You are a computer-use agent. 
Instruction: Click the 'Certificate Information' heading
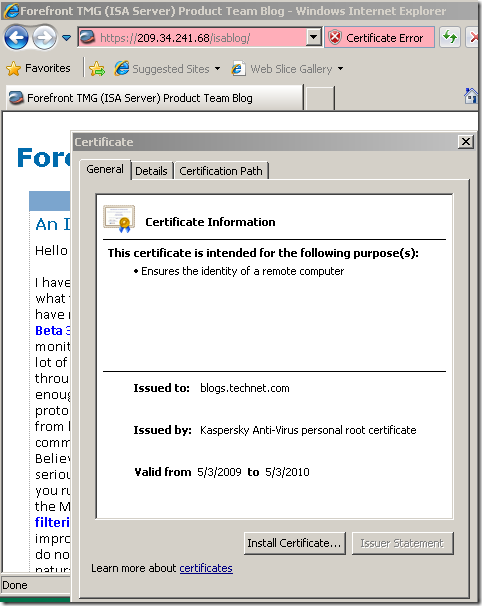tap(210, 222)
